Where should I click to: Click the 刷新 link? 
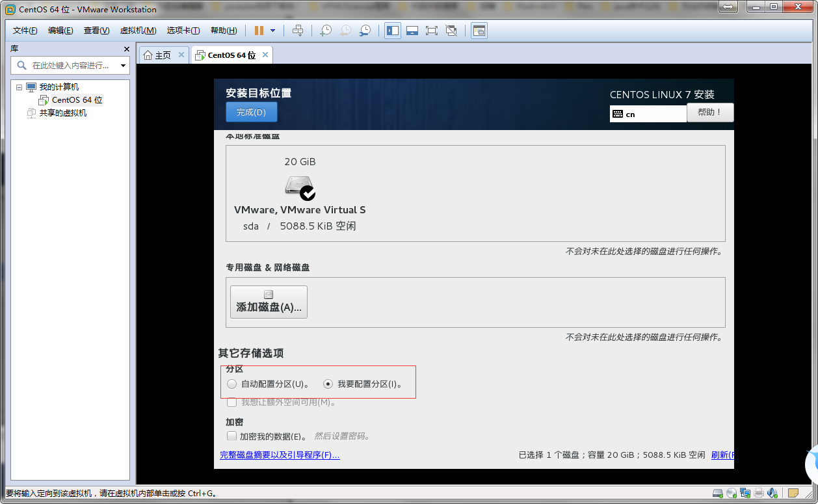pyautogui.click(x=722, y=455)
